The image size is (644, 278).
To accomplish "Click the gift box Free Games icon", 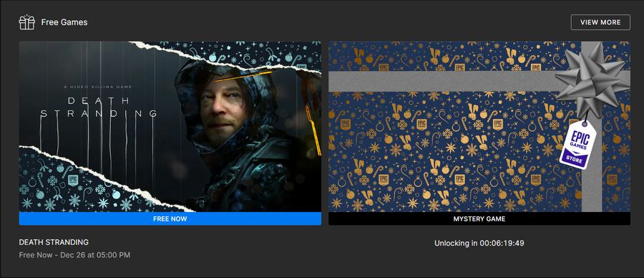I will point(27,22).
